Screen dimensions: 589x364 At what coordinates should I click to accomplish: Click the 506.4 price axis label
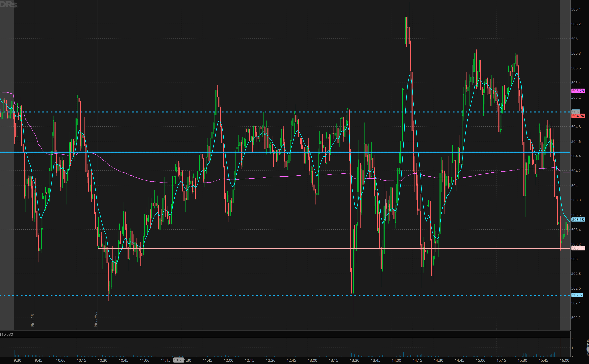576,9
